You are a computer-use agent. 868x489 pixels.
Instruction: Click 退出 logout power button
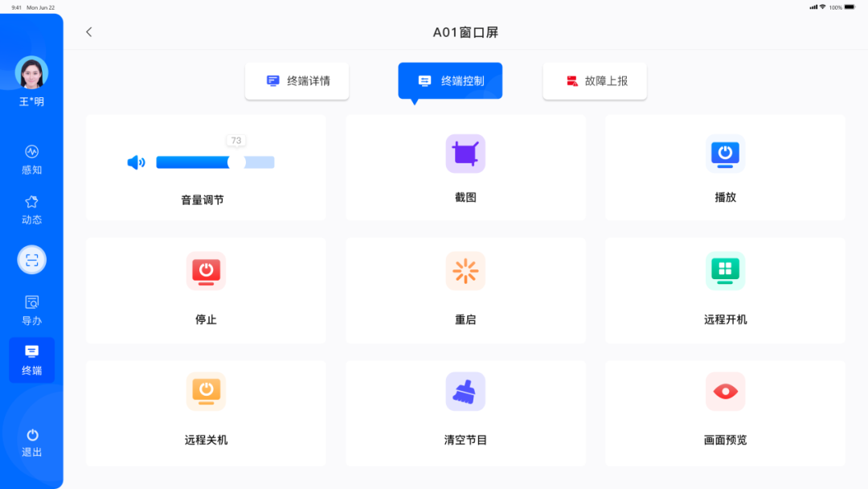[x=32, y=442]
